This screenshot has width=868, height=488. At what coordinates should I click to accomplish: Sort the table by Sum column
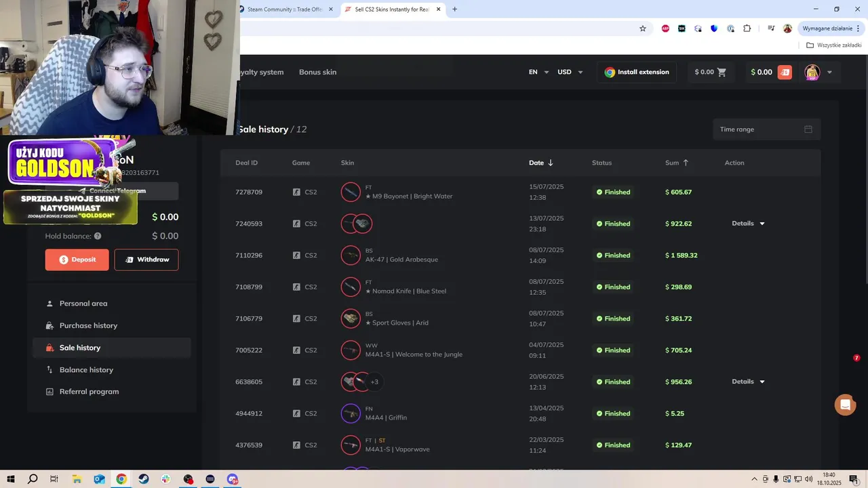(677, 163)
